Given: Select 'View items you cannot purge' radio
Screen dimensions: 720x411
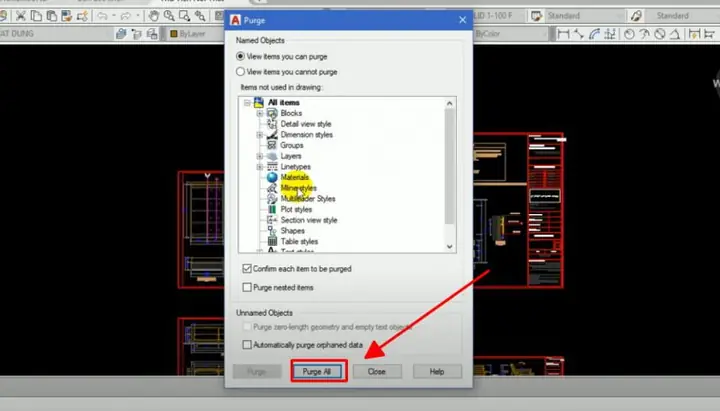Looking at the screenshot, I should [240, 72].
